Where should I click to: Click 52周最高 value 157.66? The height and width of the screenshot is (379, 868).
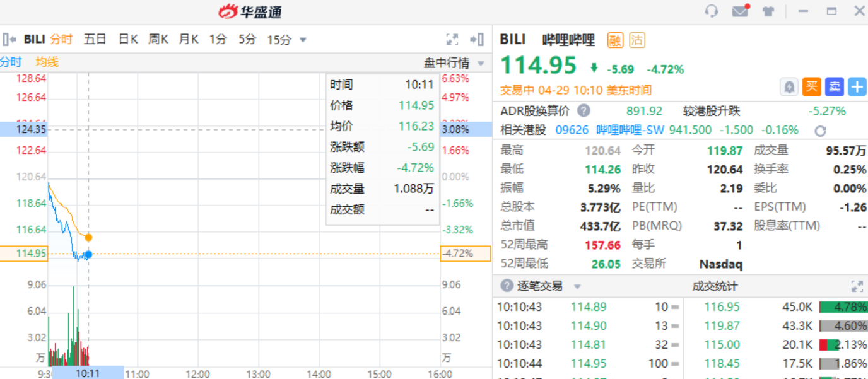click(x=602, y=245)
